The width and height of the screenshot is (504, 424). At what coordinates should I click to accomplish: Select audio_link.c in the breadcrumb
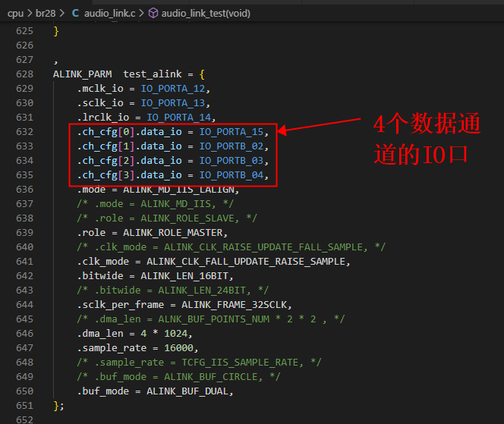pos(109,13)
